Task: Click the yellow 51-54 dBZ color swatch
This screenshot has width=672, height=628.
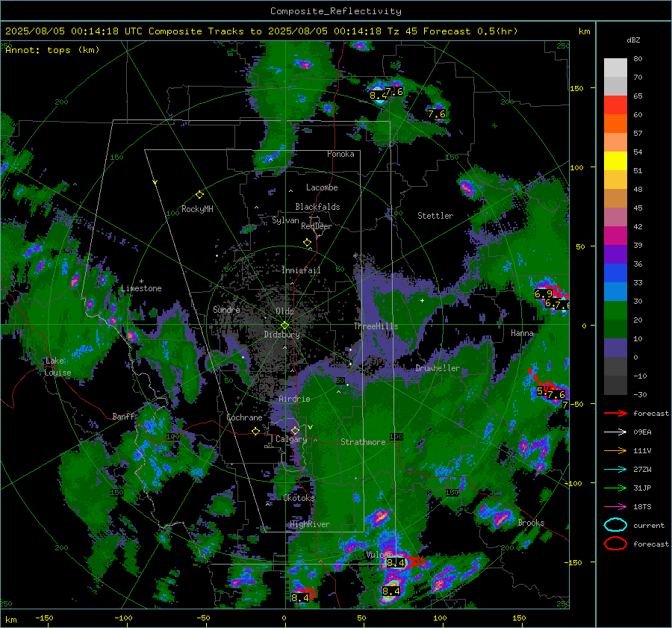Action: pos(615,161)
